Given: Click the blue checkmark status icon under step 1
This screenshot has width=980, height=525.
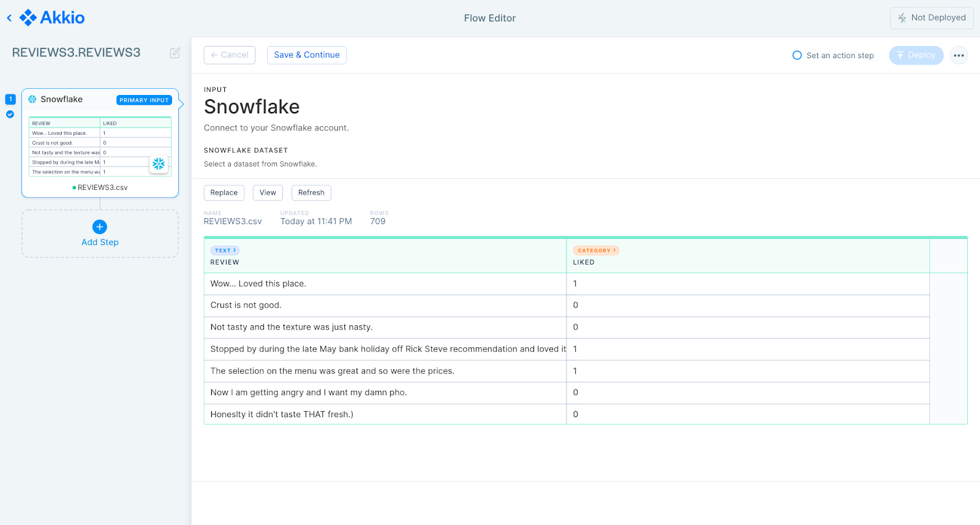Looking at the screenshot, I should click(x=10, y=115).
